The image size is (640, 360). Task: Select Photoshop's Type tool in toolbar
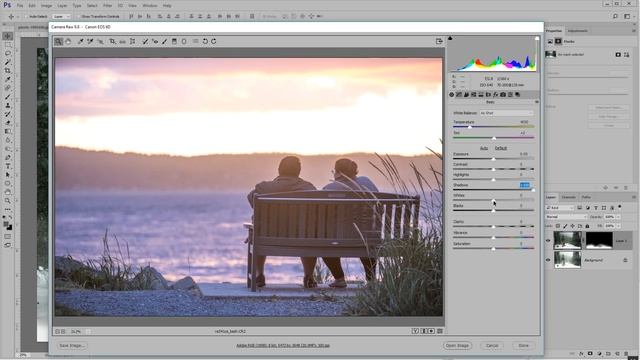pyautogui.click(x=8, y=166)
